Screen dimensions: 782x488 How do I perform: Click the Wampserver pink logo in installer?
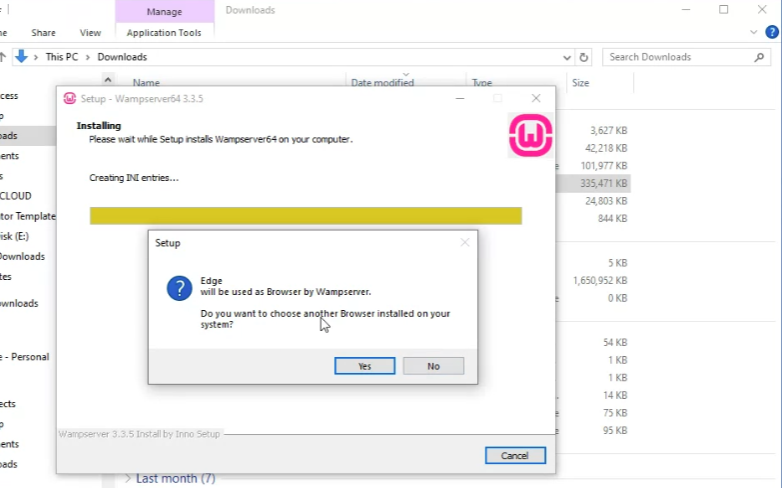pos(530,135)
